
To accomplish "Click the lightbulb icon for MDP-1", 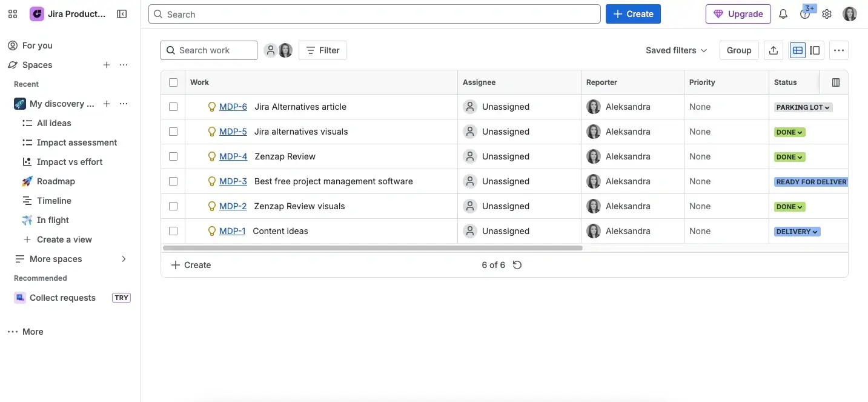I will [x=212, y=231].
